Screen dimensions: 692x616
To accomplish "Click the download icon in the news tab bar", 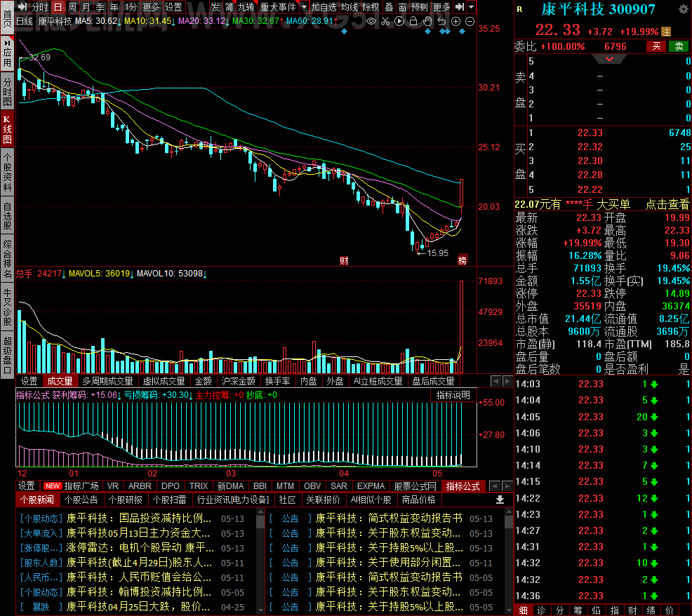I will pos(500,500).
